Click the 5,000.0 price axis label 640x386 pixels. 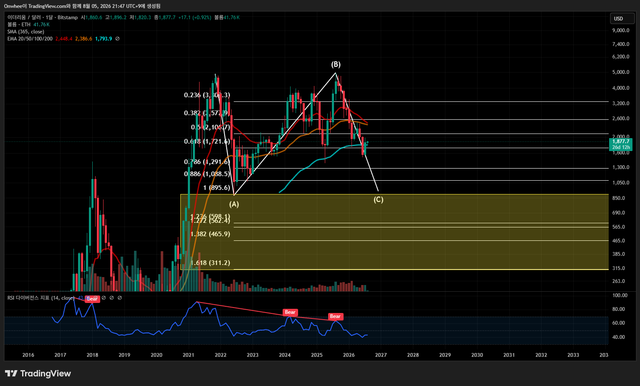click(620, 72)
